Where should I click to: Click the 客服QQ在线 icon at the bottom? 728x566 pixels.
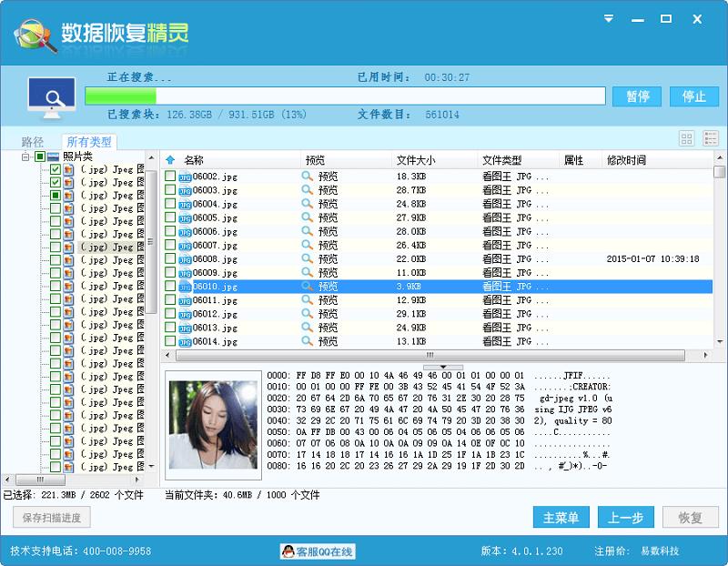point(289,550)
